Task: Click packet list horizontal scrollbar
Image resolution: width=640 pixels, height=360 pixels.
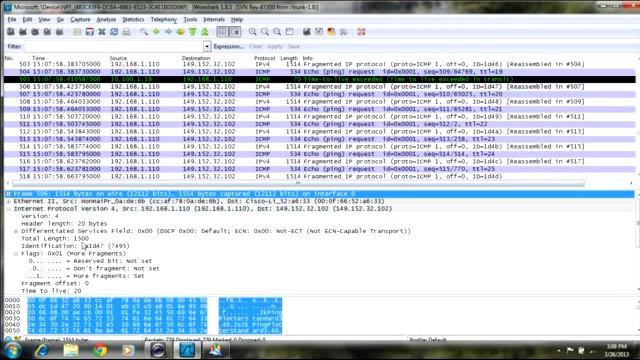Action: click(298, 183)
